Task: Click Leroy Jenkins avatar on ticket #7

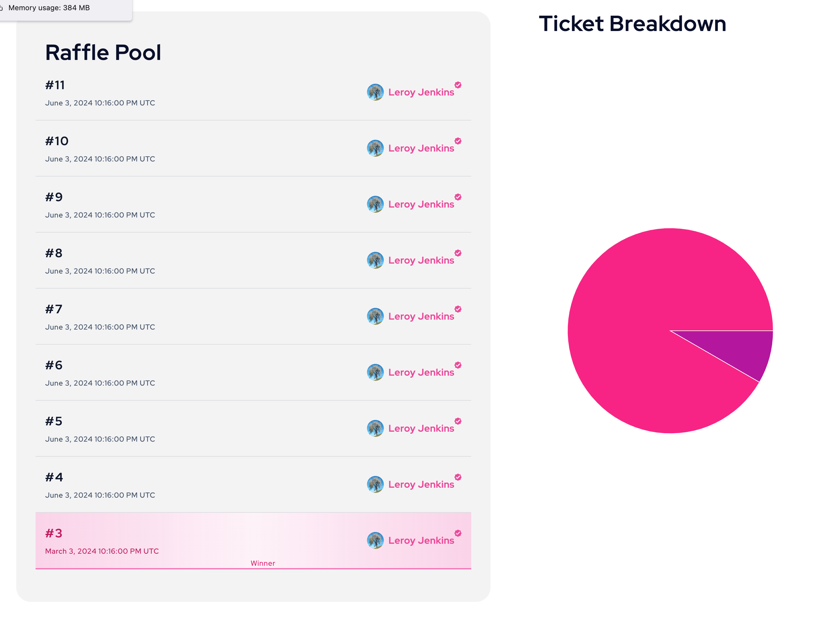Action: point(375,316)
